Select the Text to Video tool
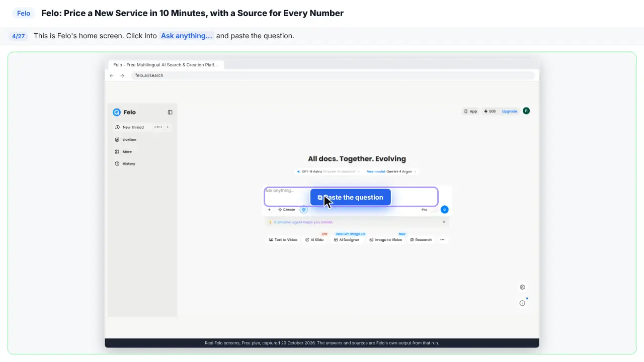Image resolution: width=644 pixels, height=362 pixels. pyautogui.click(x=283, y=240)
